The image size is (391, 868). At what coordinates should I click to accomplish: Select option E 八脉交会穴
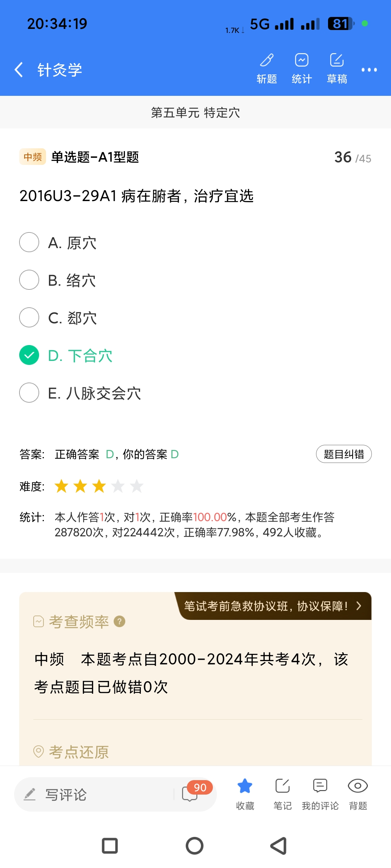pyautogui.click(x=29, y=393)
